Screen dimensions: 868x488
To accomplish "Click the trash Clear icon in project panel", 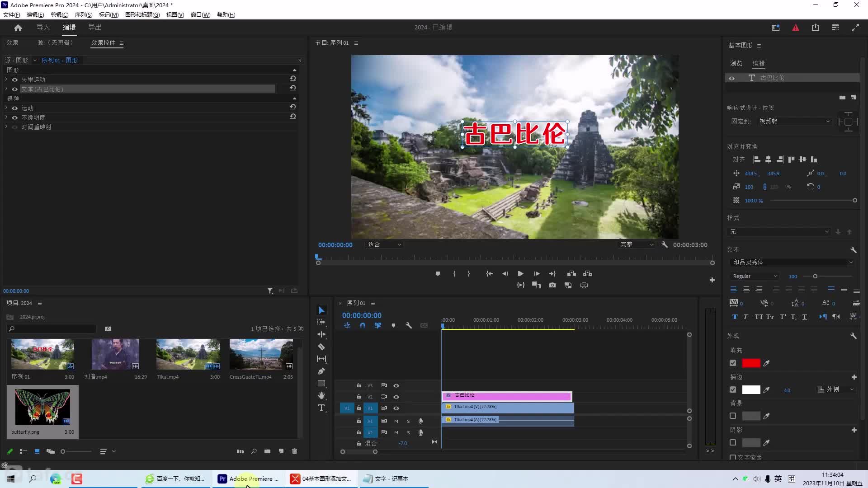I will 295,451.
